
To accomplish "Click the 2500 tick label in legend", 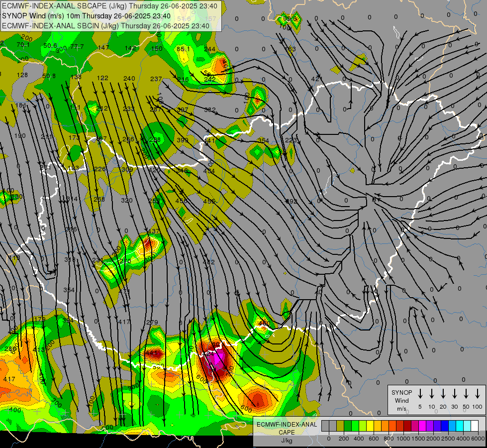I will [x=448, y=439].
